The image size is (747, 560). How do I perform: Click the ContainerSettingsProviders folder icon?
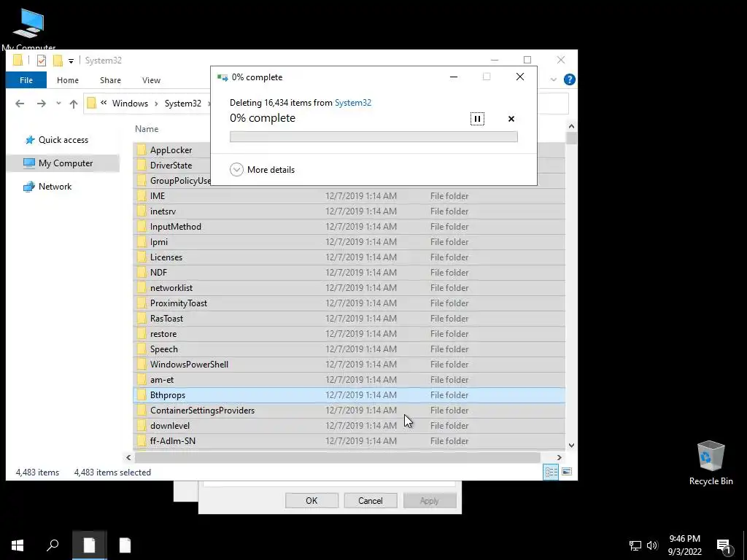coord(142,411)
